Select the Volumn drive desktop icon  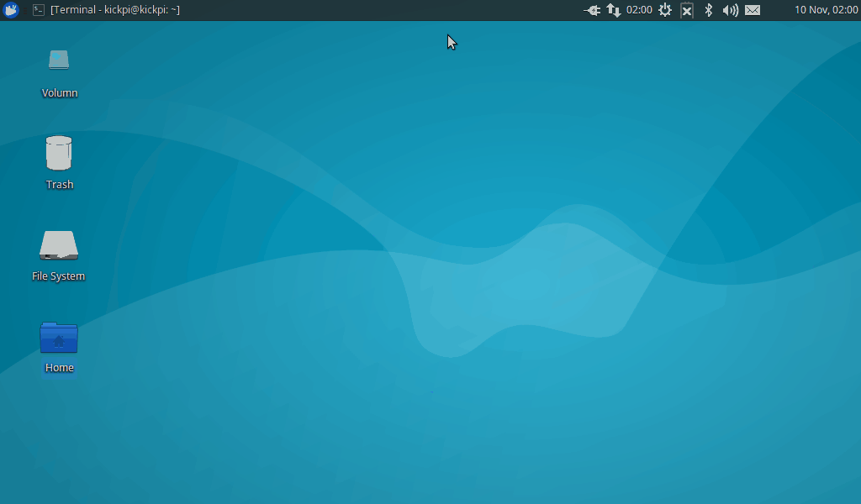tap(59, 60)
